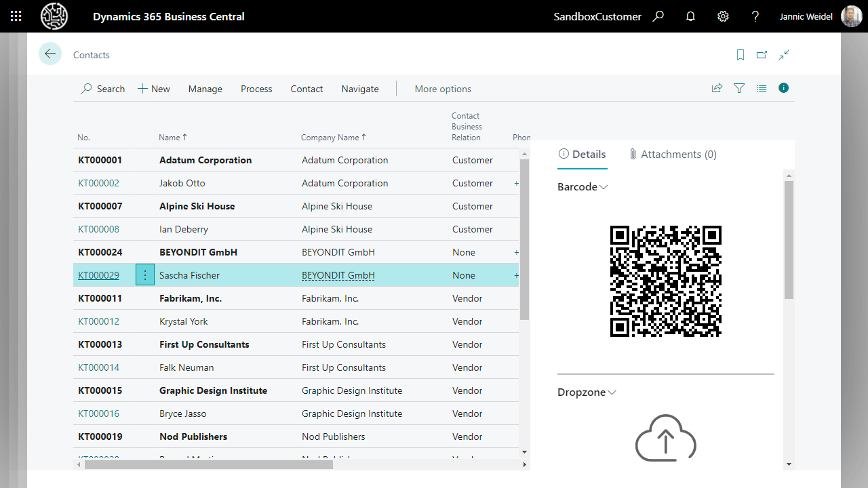Toggle the FactBox information pane
The height and width of the screenshot is (488, 868).
[784, 88]
